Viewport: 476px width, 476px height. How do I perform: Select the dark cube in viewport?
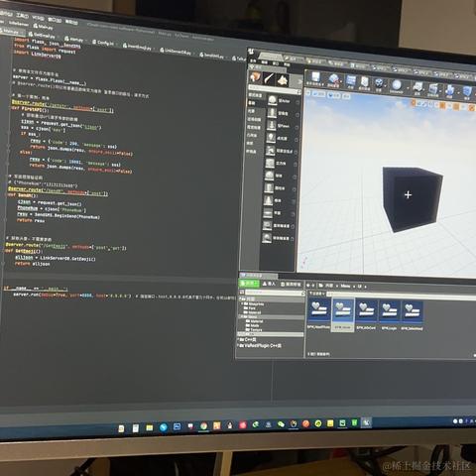pos(412,199)
